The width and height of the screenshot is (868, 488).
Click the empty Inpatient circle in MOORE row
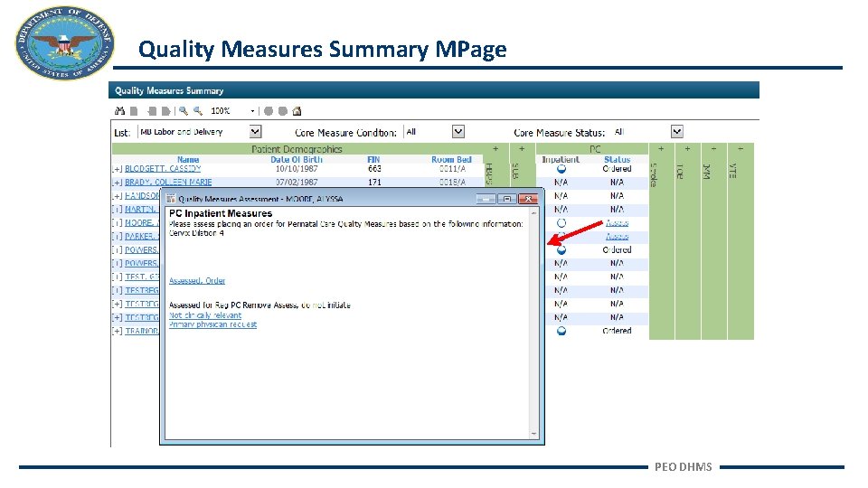click(x=561, y=223)
